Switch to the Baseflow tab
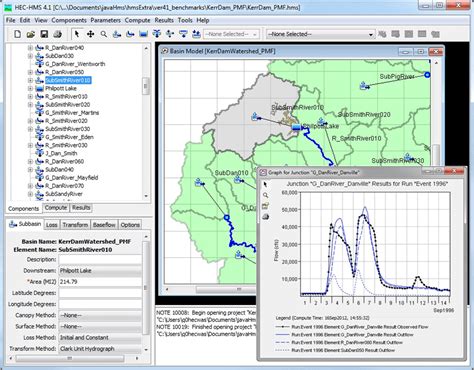The height and width of the screenshot is (370, 474). click(x=104, y=225)
